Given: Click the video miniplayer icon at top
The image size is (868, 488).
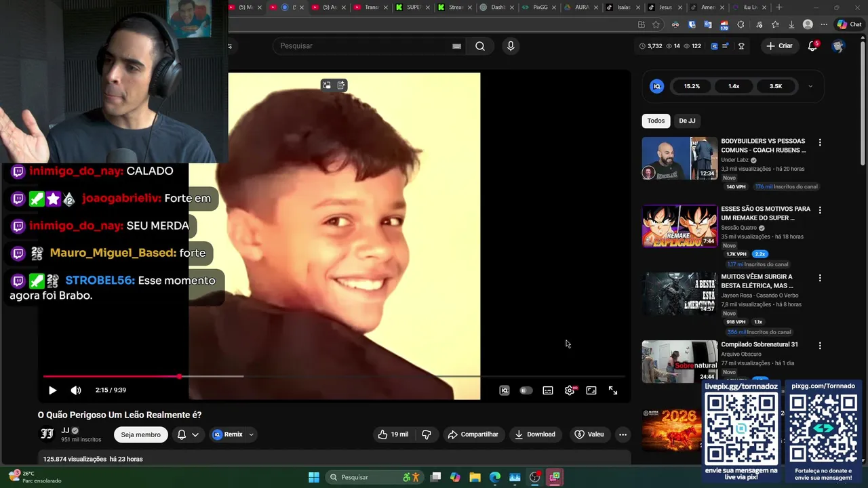Looking at the screenshot, I should pyautogui.click(x=327, y=85).
